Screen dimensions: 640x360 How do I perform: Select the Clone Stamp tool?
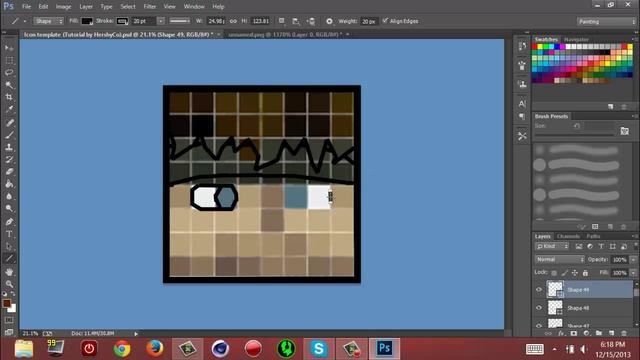coord(9,147)
